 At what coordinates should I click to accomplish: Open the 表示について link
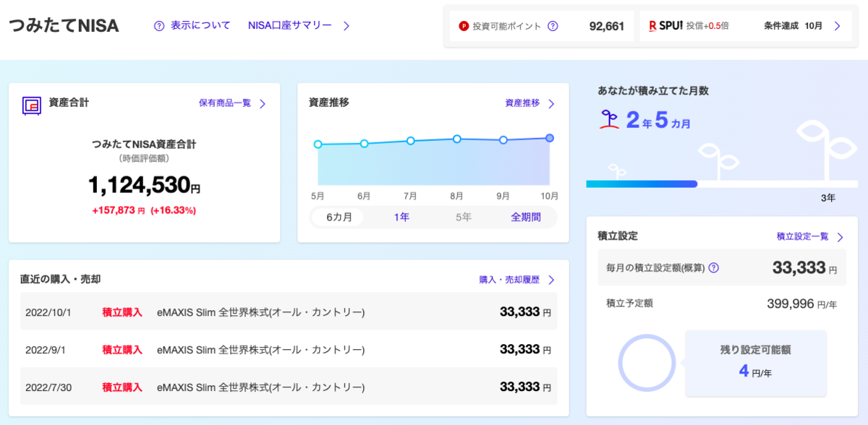(200, 25)
